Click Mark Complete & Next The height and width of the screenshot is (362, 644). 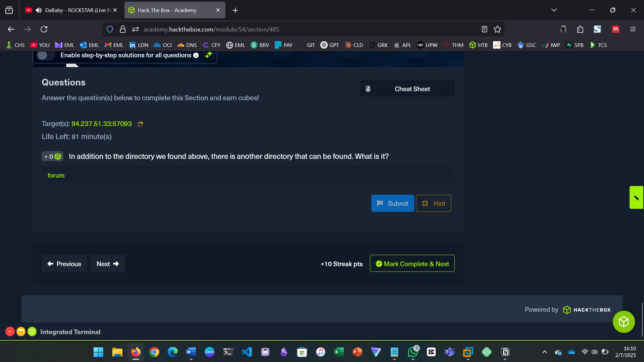tap(412, 263)
